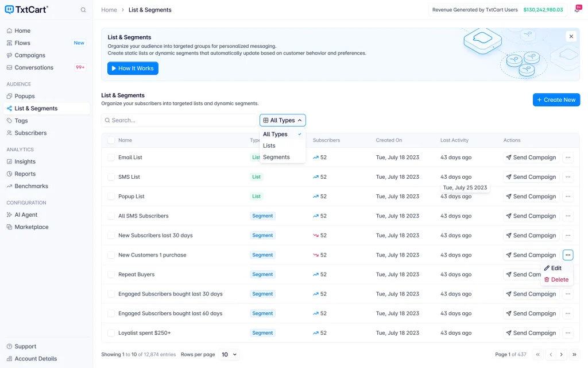Open Account Details in the sidebar
This screenshot has width=588, height=368.
coord(47,359)
